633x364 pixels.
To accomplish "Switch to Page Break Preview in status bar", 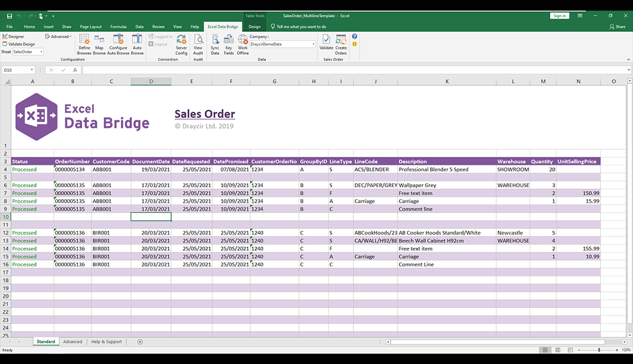I will 570,350.
